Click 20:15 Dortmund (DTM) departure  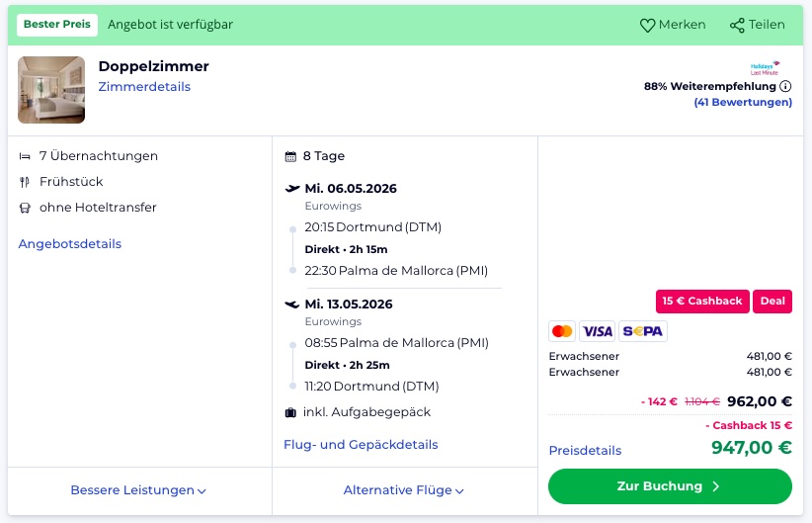[372, 227]
